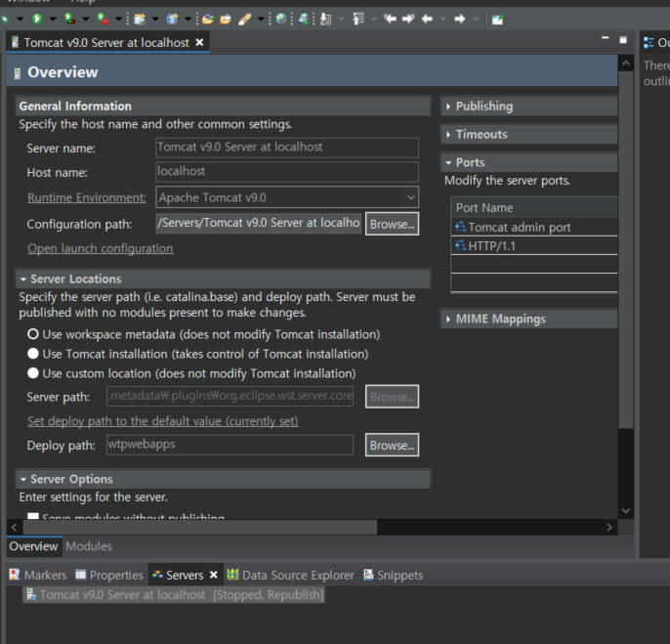This screenshot has width=670, height=644.
Task: Open the Markers view tab
Action: pyautogui.click(x=37, y=576)
